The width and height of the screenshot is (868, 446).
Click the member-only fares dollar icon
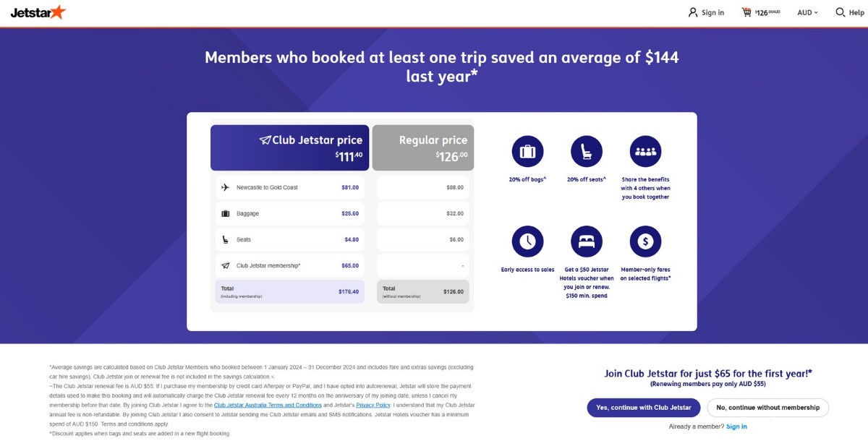(x=645, y=241)
